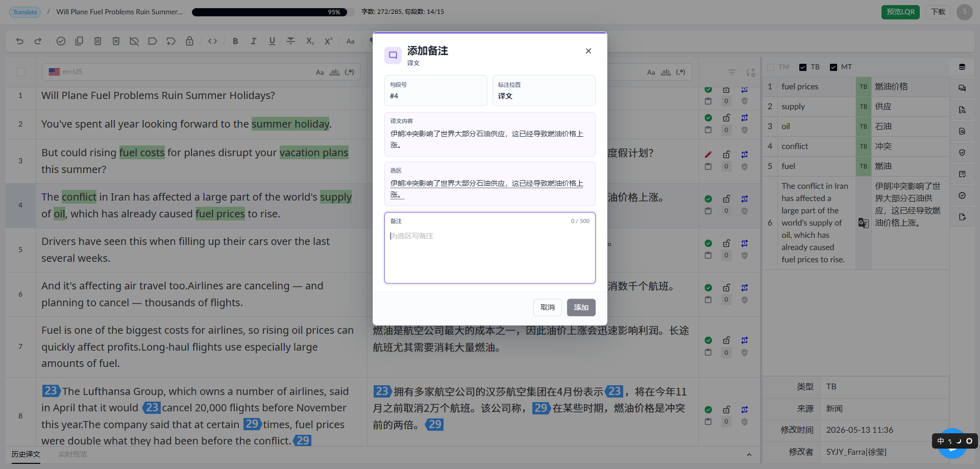Toggle the TB checkbox
The image size is (980, 469).
[803, 67]
